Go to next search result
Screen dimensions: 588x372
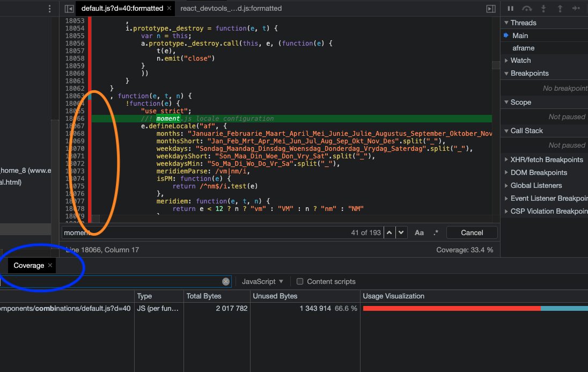point(401,233)
